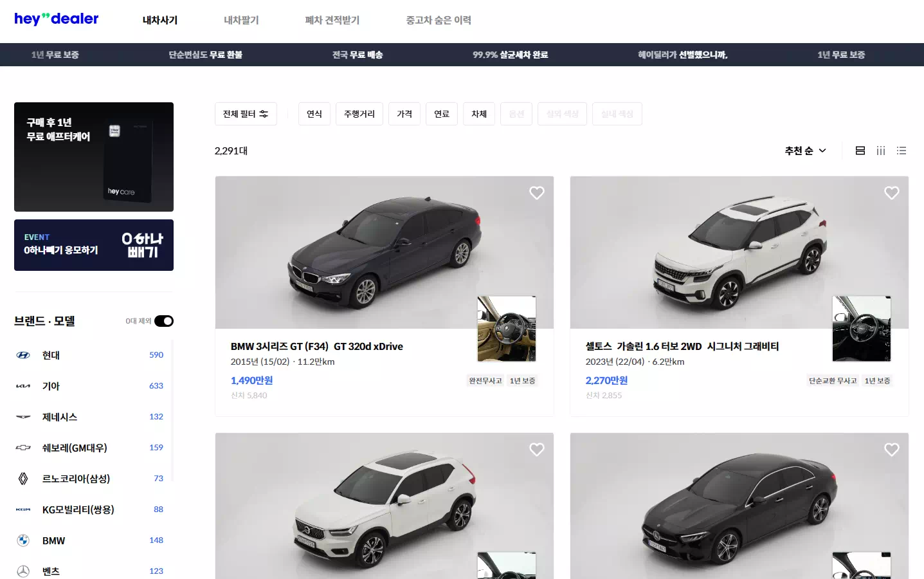Open the 가격 filter dropdown
This screenshot has width=924, height=579.
pos(404,114)
